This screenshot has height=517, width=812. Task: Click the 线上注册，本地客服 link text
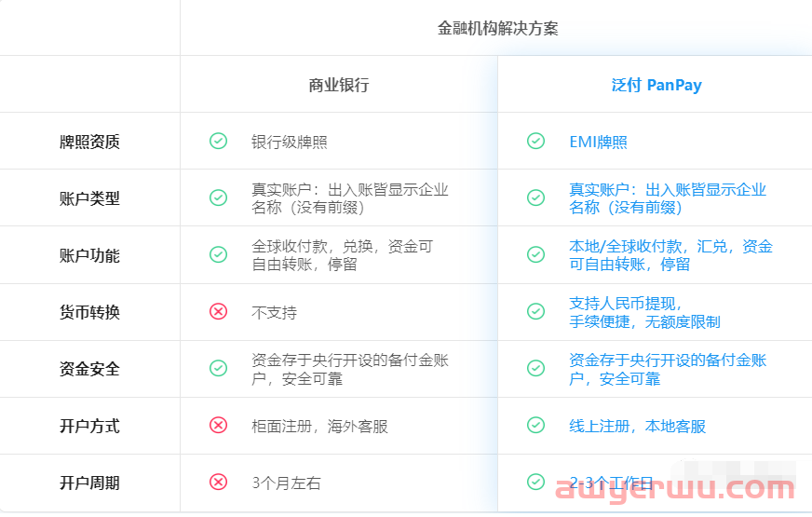(x=637, y=426)
